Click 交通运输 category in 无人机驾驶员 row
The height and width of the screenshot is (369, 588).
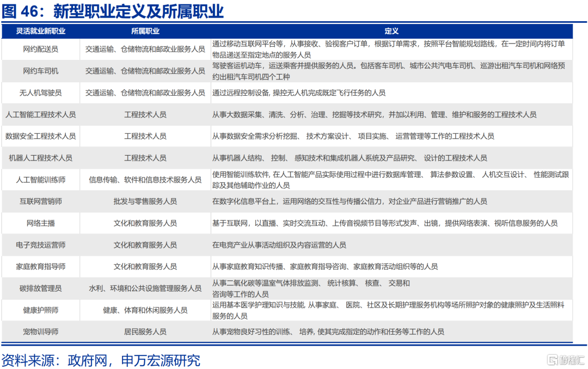coord(145,93)
